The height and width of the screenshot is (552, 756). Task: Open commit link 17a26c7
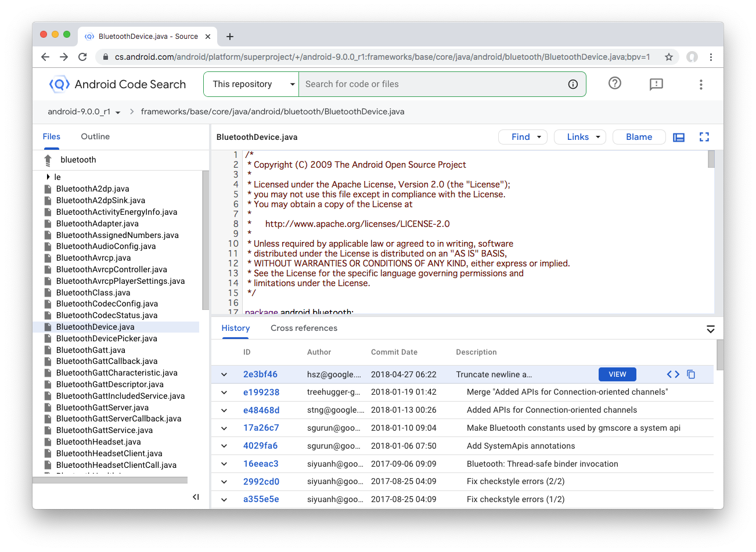pos(261,428)
